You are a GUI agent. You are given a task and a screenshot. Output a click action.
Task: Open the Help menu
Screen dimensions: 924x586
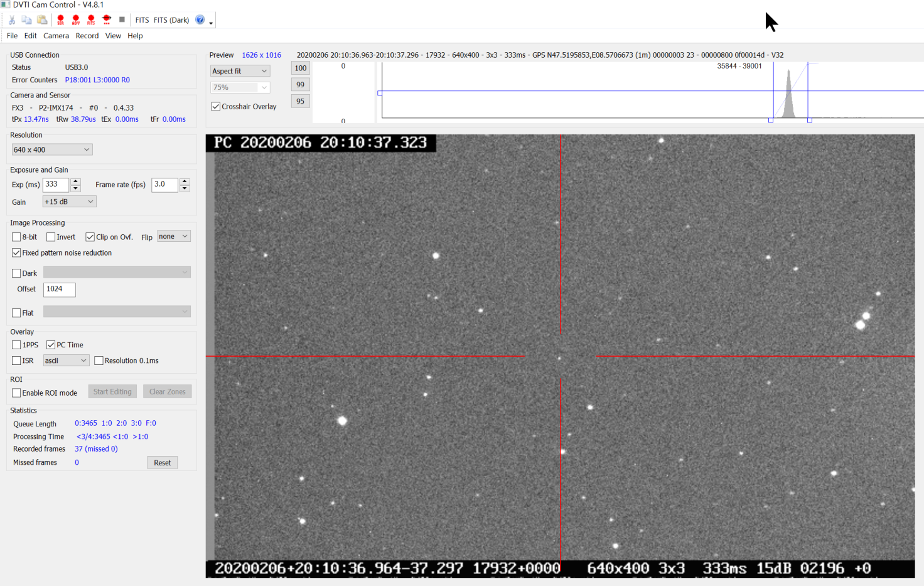click(135, 36)
